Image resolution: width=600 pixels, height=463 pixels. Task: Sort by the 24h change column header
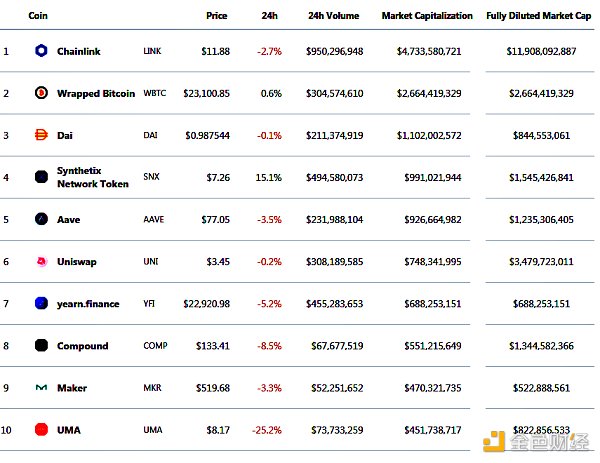(x=269, y=17)
